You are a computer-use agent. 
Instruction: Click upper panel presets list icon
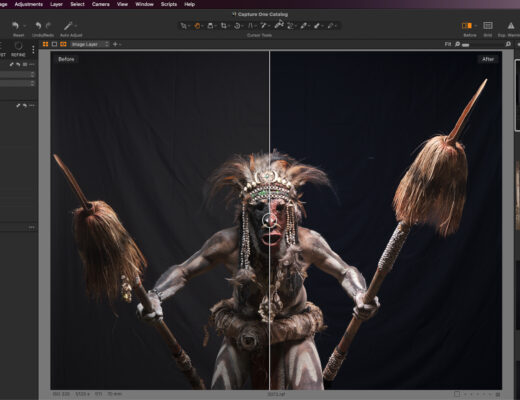coord(25,64)
